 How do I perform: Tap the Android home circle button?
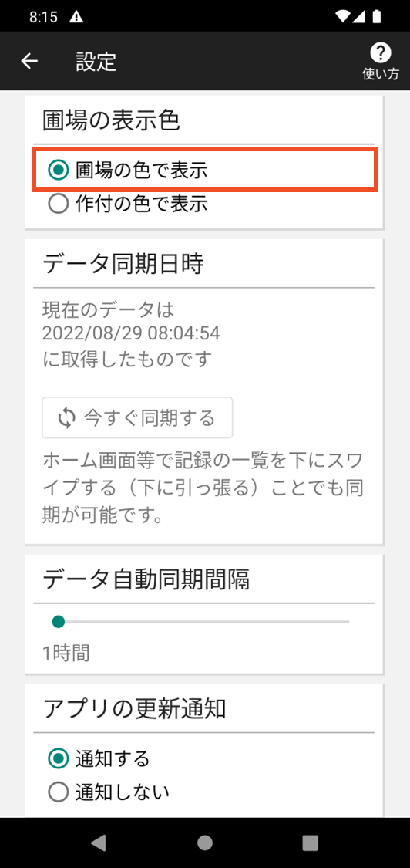click(x=205, y=843)
